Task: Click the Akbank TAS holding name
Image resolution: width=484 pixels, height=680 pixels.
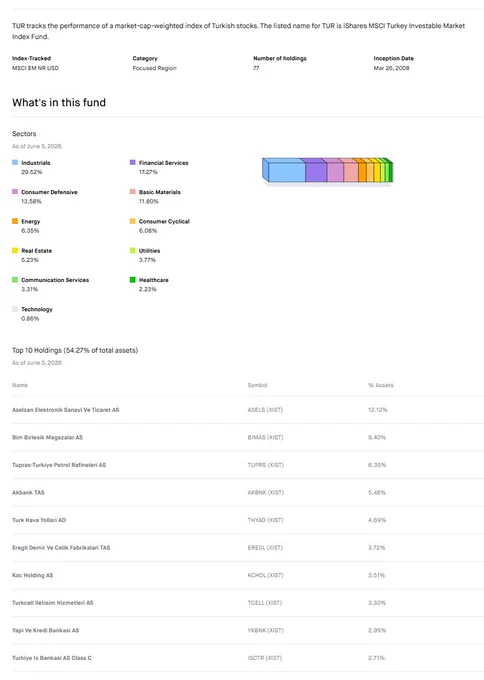Action: coord(28,493)
